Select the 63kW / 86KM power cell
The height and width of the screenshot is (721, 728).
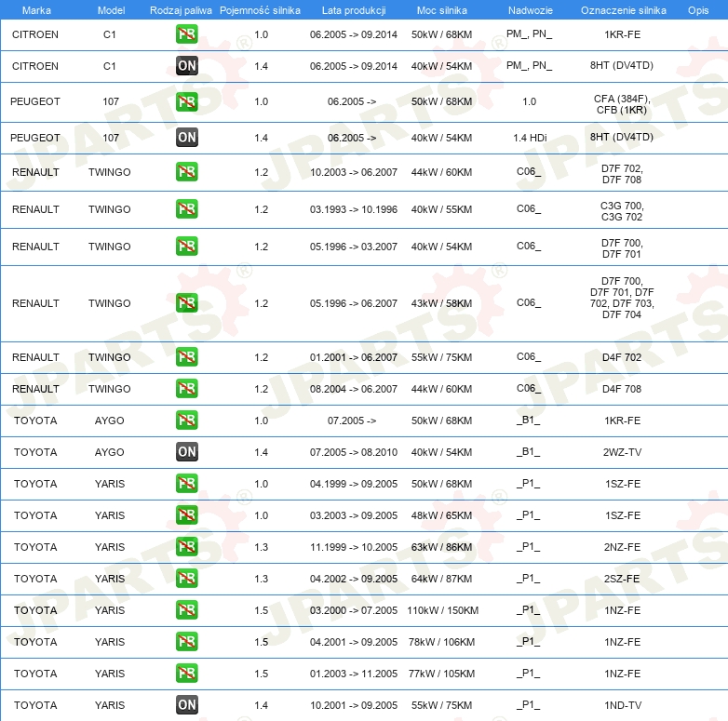(441, 547)
